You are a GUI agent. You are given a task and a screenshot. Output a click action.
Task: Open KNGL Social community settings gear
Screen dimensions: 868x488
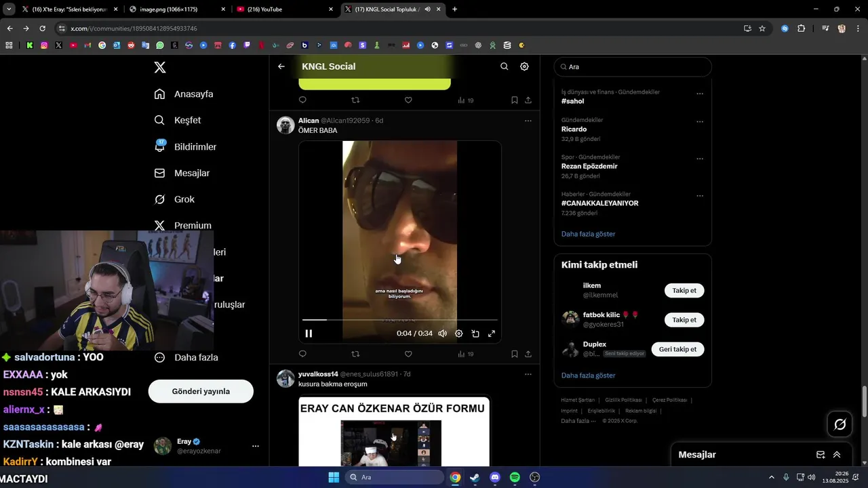[x=524, y=66]
